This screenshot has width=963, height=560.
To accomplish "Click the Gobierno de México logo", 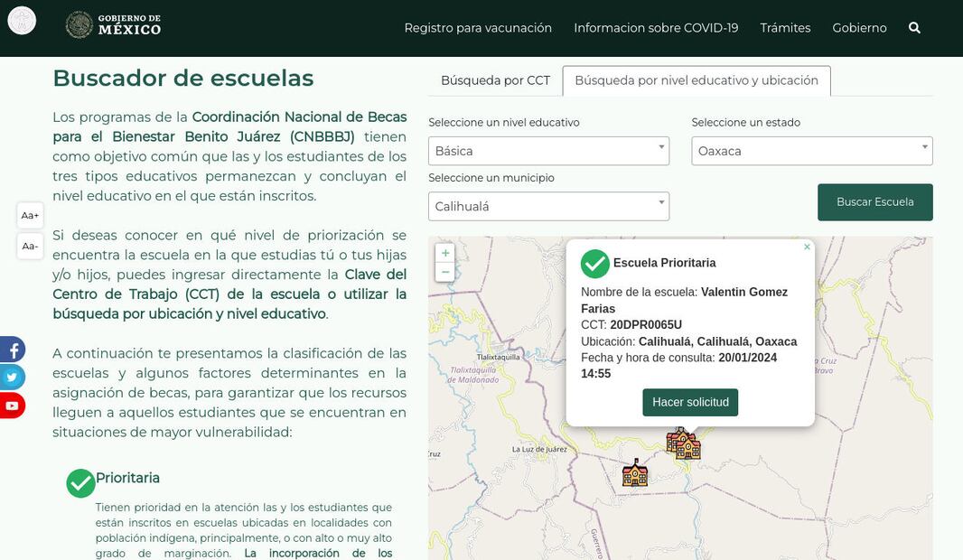I will 114,24.
